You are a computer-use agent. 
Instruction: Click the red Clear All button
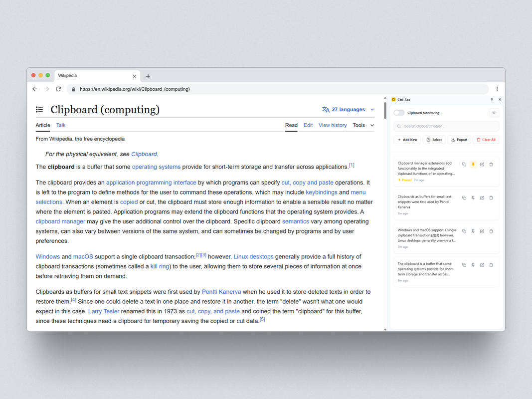pyautogui.click(x=486, y=140)
